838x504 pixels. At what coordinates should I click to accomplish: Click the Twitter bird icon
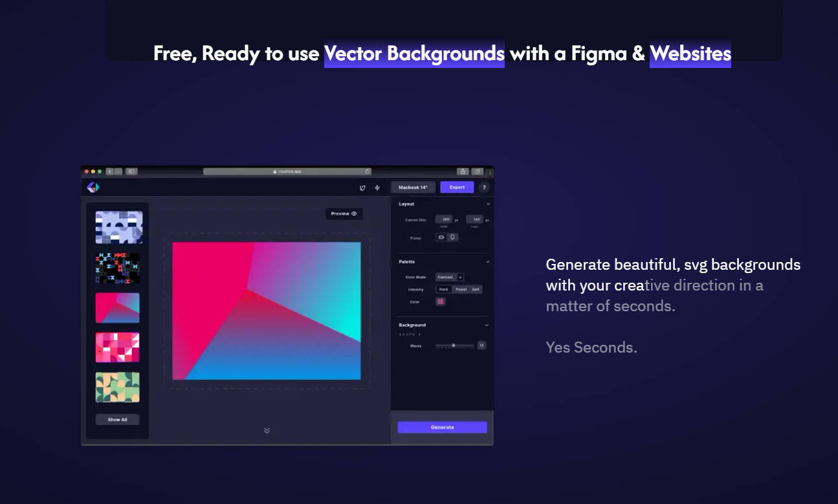pyautogui.click(x=362, y=188)
